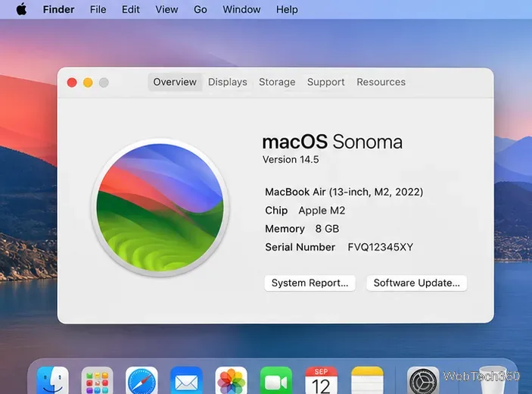This screenshot has height=394, width=532.
Task: Open the File menu
Action: click(x=98, y=10)
